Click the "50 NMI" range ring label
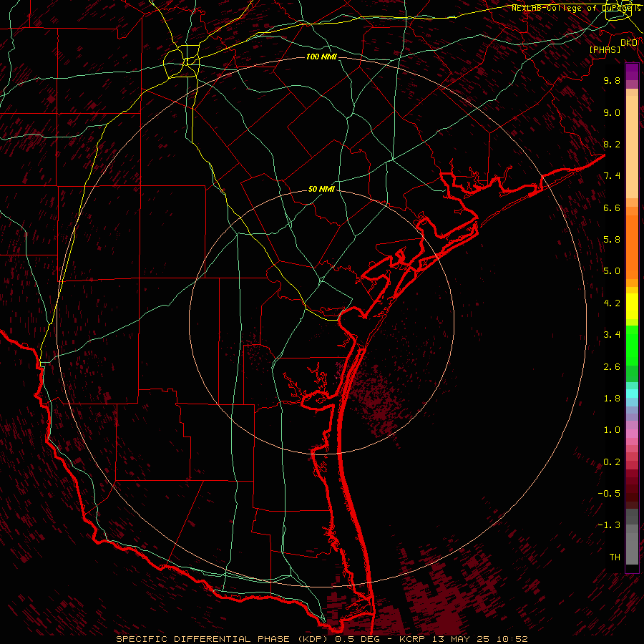 click(321, 189)
